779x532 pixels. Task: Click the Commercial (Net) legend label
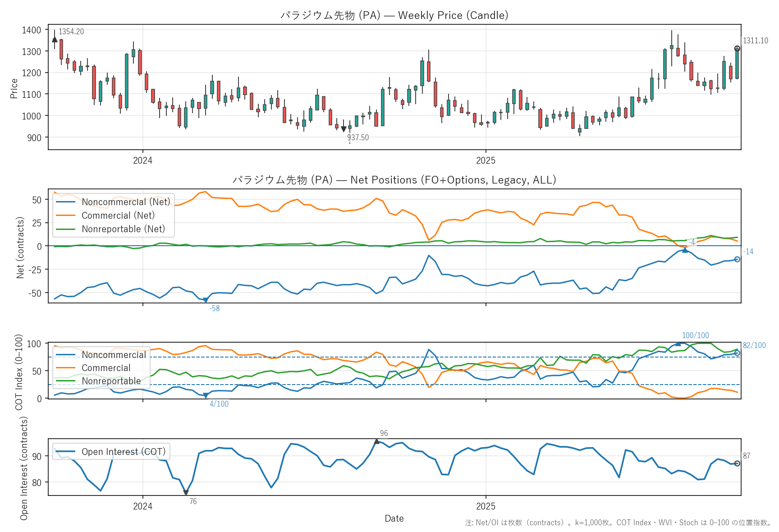click(x=118, y=216)
